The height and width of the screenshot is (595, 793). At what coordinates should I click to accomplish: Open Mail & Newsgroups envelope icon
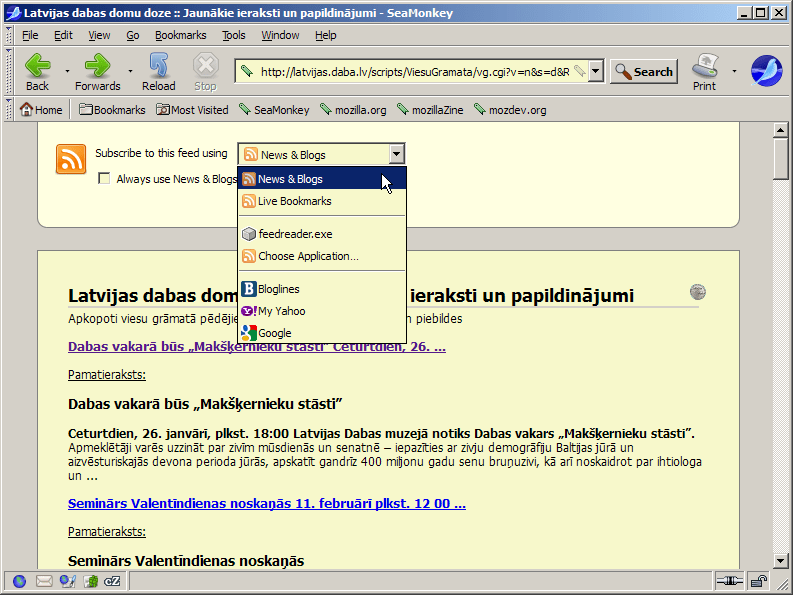[x=44, y=581]
